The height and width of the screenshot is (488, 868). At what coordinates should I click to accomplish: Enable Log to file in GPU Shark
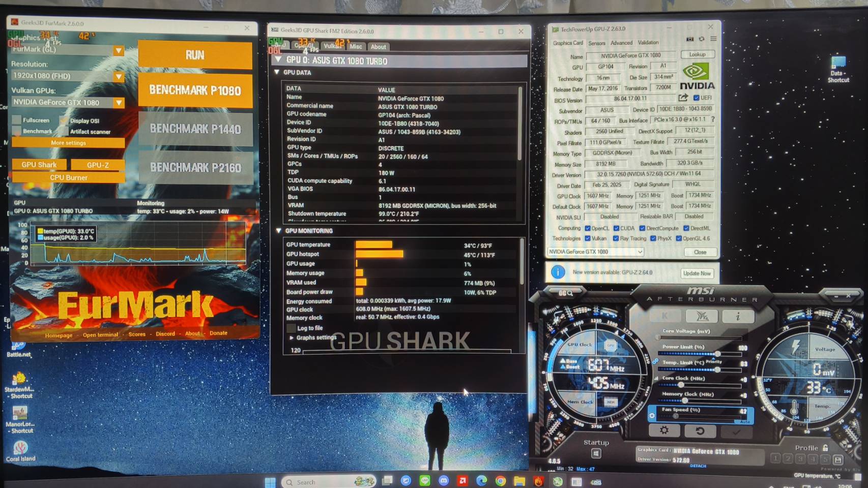(x=291, y=328)
